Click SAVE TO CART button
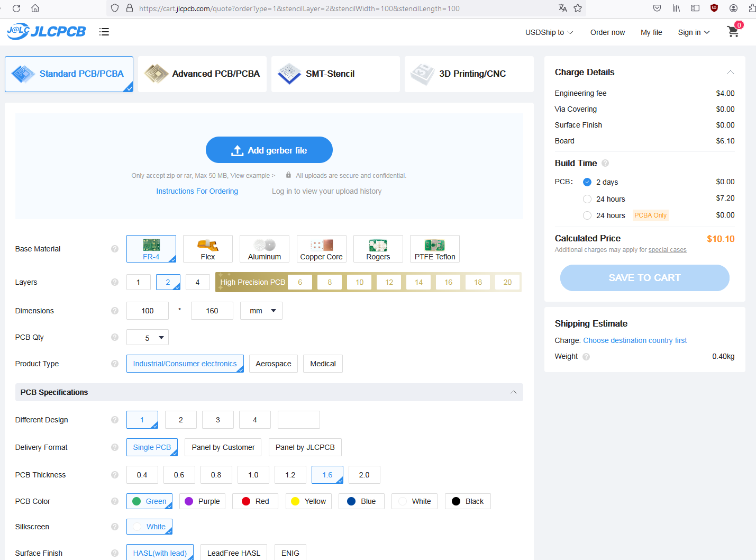Image resolution: width=756 pixels, height=560 pixels. (x=644, y=278)
